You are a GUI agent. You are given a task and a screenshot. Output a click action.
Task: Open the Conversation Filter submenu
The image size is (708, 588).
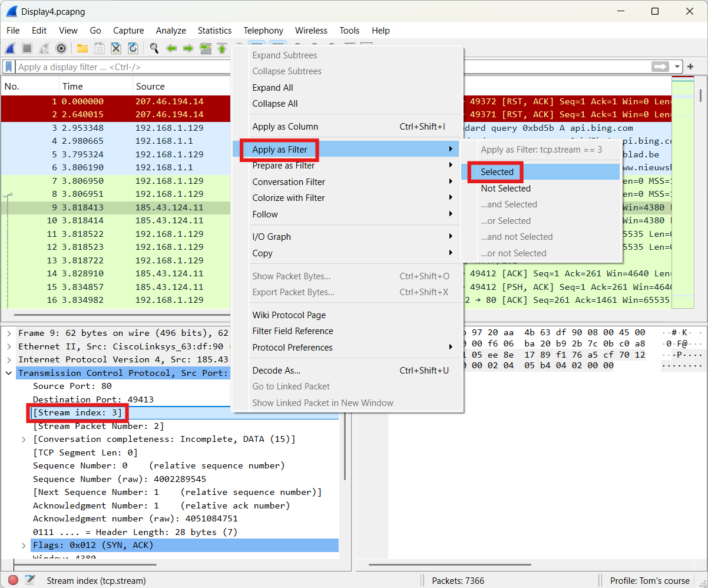tap(346, 182)
